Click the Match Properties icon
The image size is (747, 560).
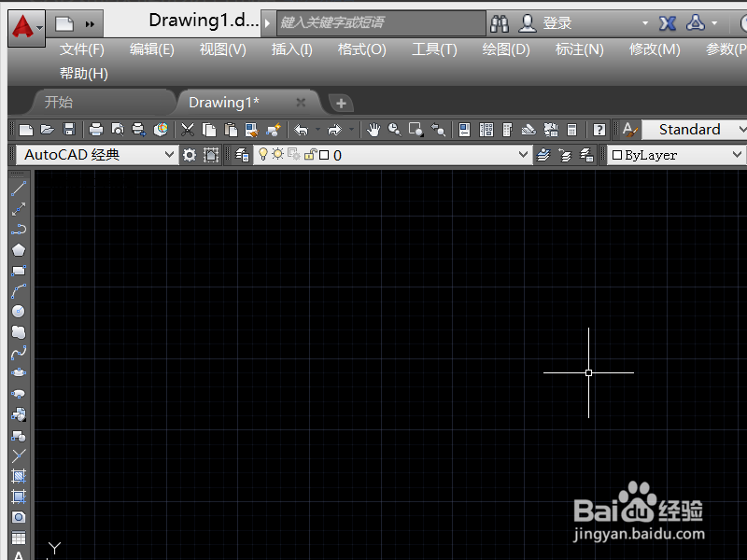click(251, 130)
